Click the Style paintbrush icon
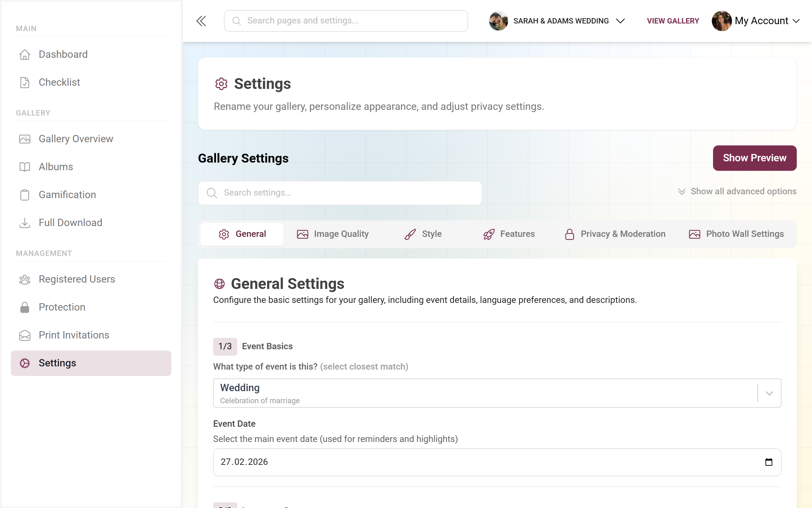The width and height of the screenshot is (812, 508). click(x=410, y=234)
